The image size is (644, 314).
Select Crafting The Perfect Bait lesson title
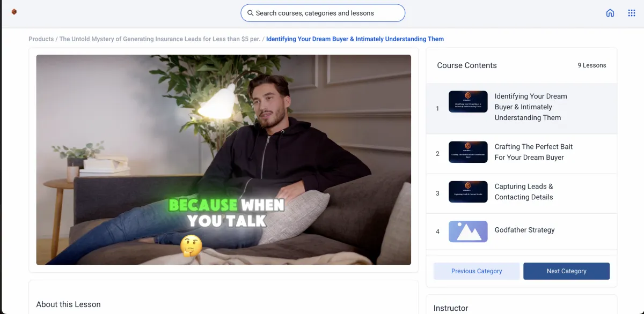(533, 152)
